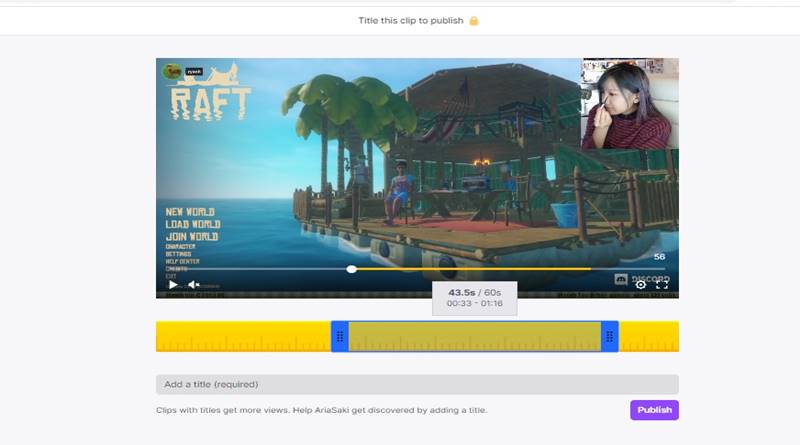Play the clip preview
Viewport: 800px width, 445px height.
[173, 284]
